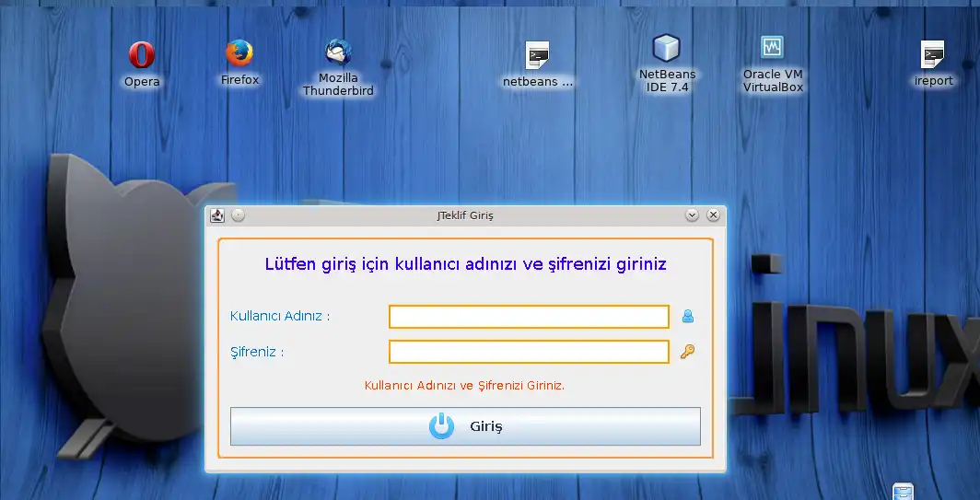Launch Firefox from the desktop
This screenshot has width=980, height=500.
tap(239, 53)
